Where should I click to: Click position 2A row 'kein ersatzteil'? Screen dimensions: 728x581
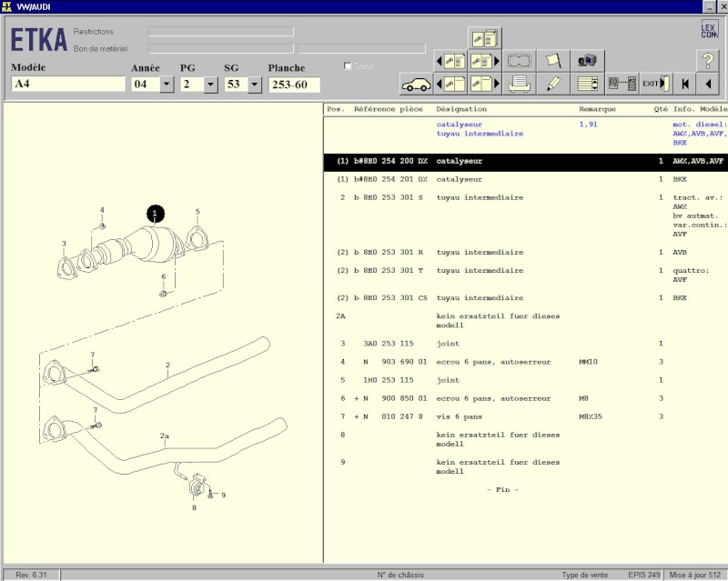526,321
